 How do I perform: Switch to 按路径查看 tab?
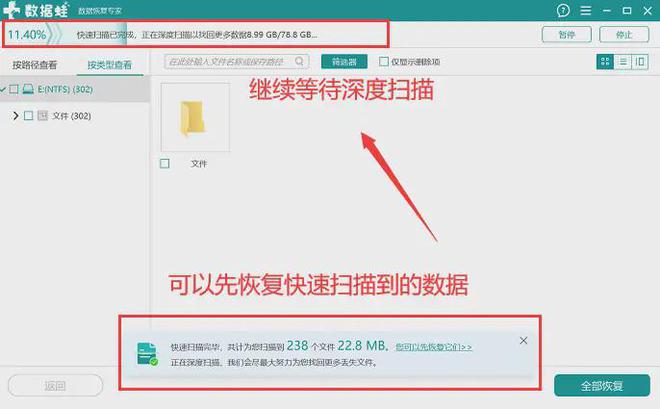35,65
